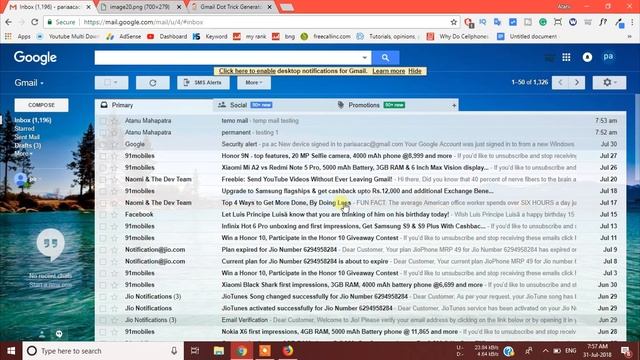Click the profile avatar 'pa' top right
Screen dimensions: 640x360
(x=608, y=57)
